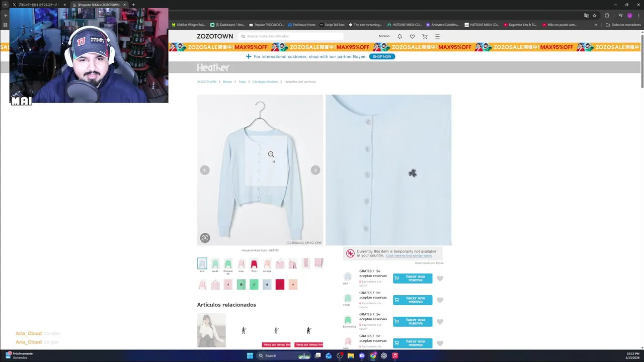Screen dimensions: 644x362
Task: Open the Script Tail Beat bookmark
Action: pos(332,25)
